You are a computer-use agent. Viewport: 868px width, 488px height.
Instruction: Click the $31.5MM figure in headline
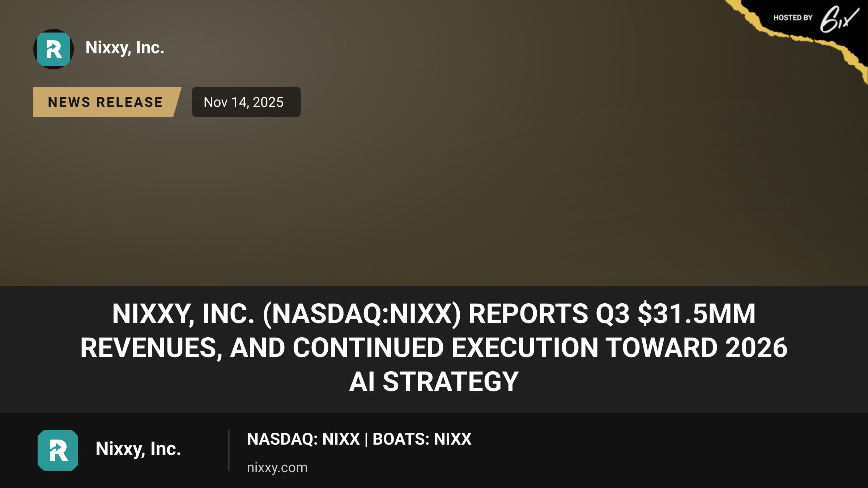697,314
